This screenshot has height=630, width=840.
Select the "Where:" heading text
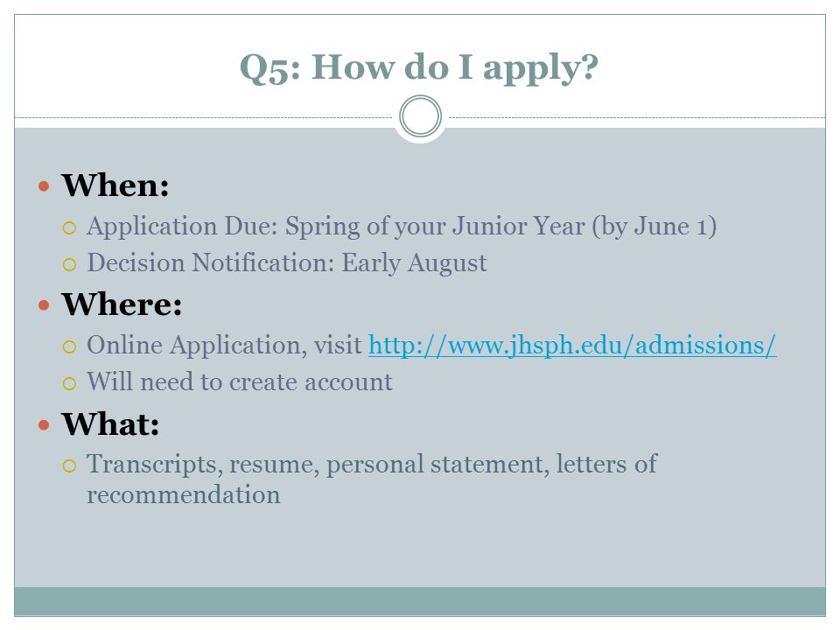(122, 304)
